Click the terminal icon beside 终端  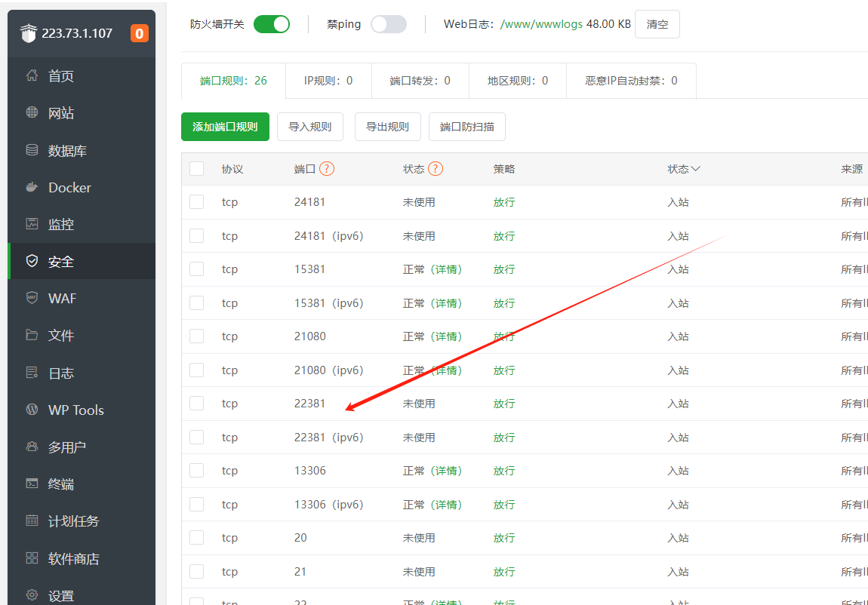(32, 484)
